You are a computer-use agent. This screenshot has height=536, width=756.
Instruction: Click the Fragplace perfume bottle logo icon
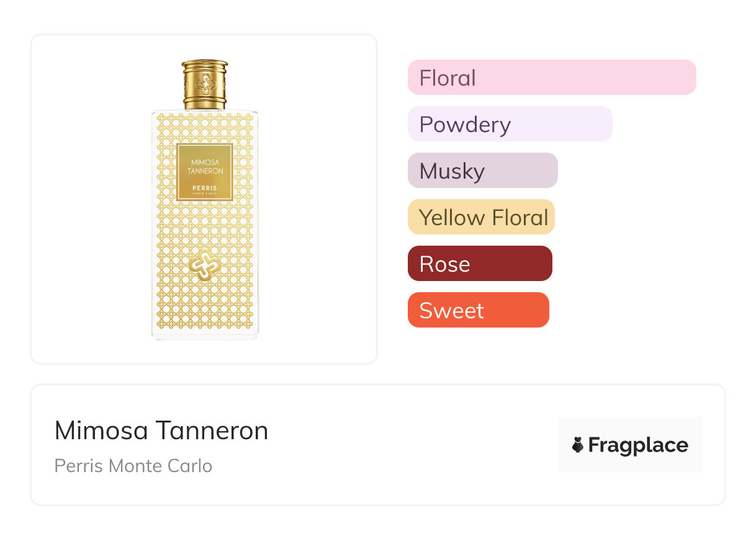coord(578,445)
